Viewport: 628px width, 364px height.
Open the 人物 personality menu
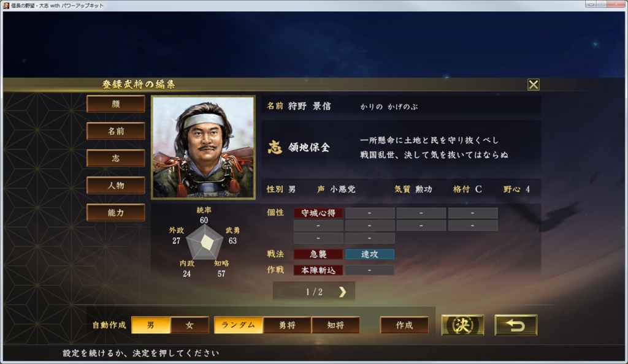[116, 186]
